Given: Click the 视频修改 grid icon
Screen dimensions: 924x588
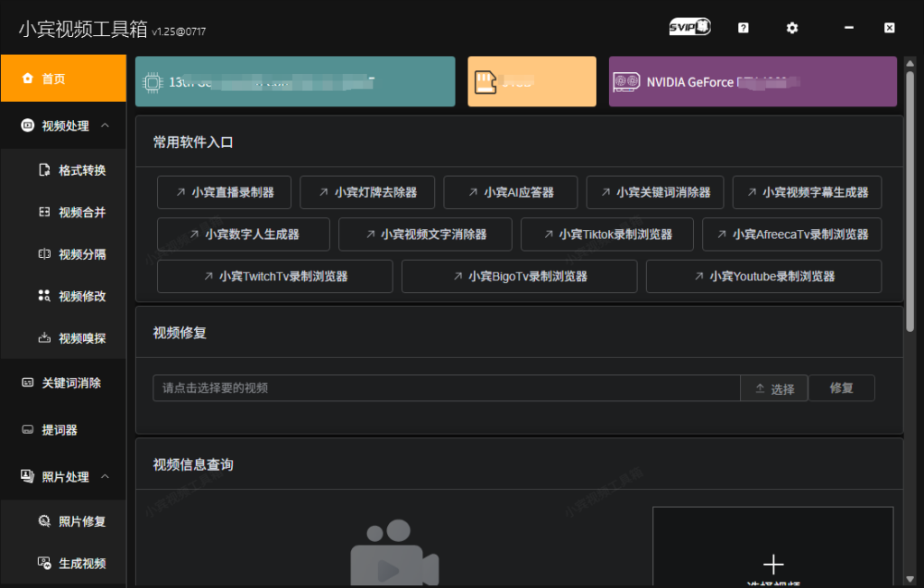Looking at the screenshot, I should (44, 296).
